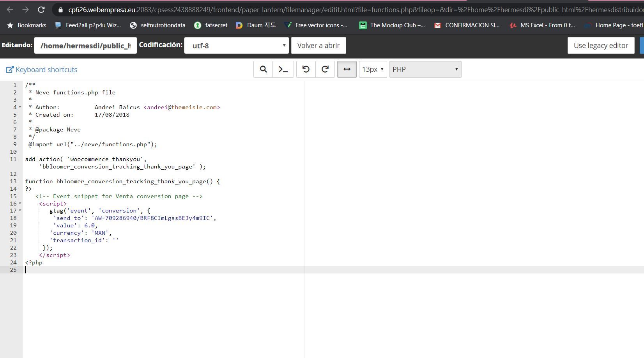Open the Keyboard shortcuts link

42,70
